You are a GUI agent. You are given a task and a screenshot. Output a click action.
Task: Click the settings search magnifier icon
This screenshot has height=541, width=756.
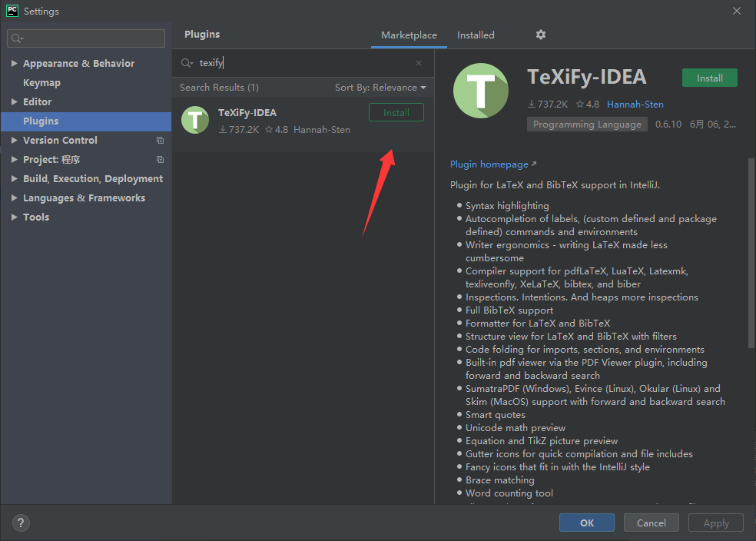click(x=18, y=38)
